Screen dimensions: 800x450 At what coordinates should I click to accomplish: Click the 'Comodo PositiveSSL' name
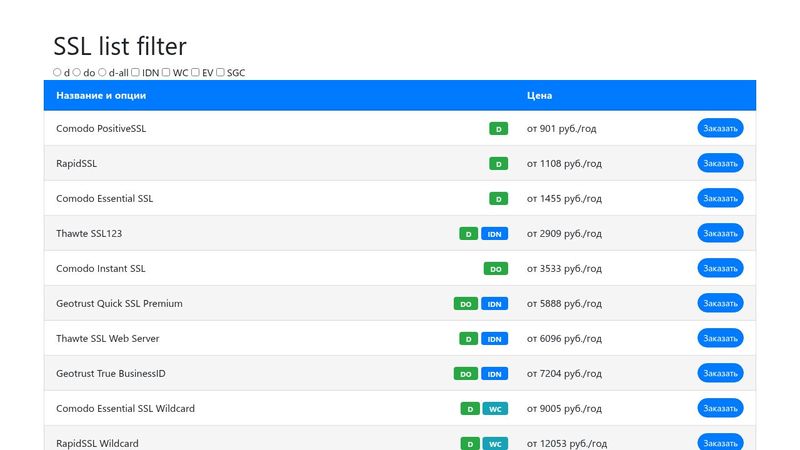point(101,129)
